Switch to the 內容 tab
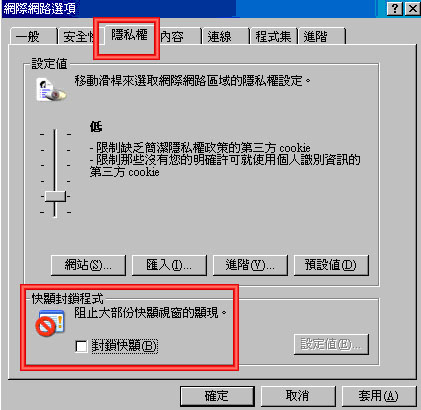 click(179, 36)
